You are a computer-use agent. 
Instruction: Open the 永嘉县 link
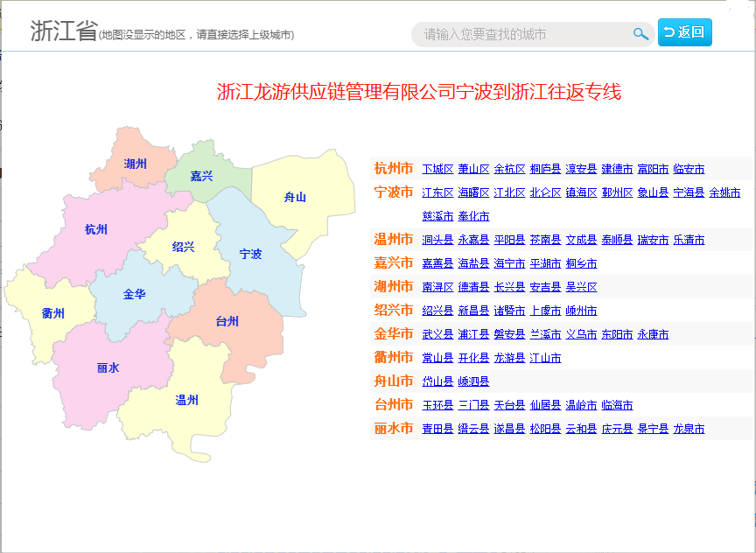click(473, 240)
